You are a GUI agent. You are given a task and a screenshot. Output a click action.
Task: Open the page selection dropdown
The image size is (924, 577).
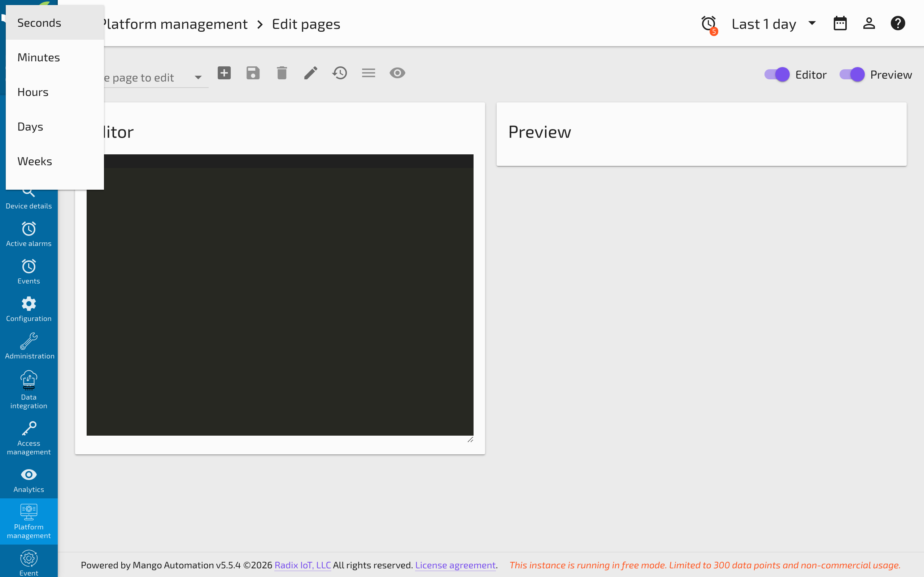tap(198, 77)
